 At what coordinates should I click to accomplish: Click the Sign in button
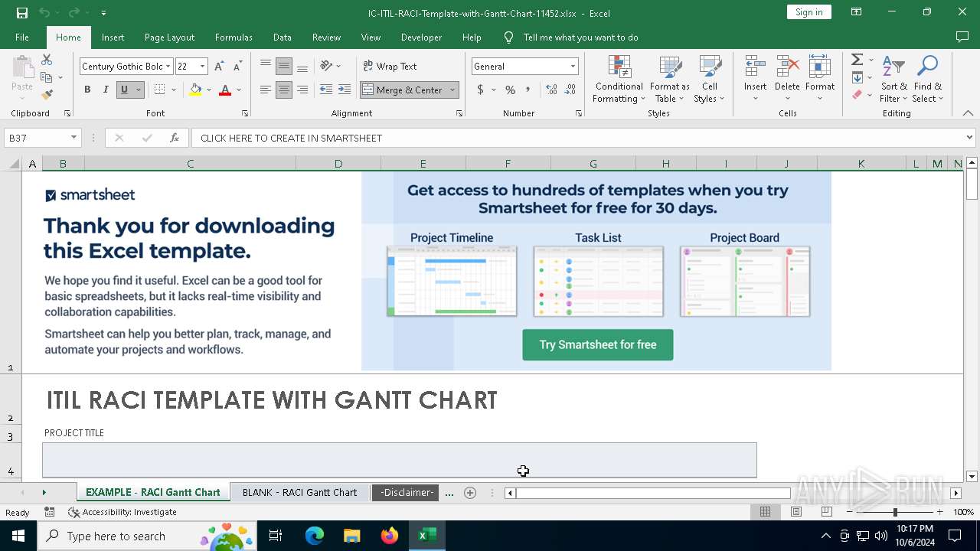[808, 12]
